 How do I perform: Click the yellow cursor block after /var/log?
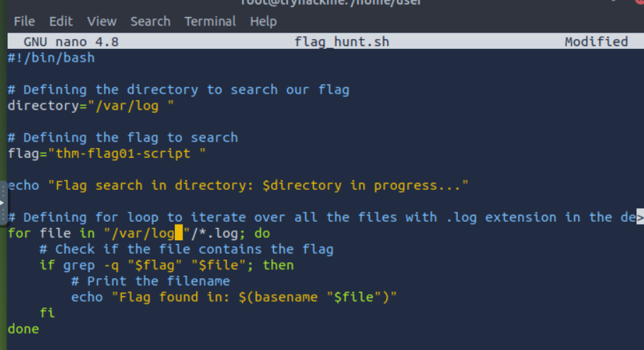pyautogui.click(x=178, y=233)
